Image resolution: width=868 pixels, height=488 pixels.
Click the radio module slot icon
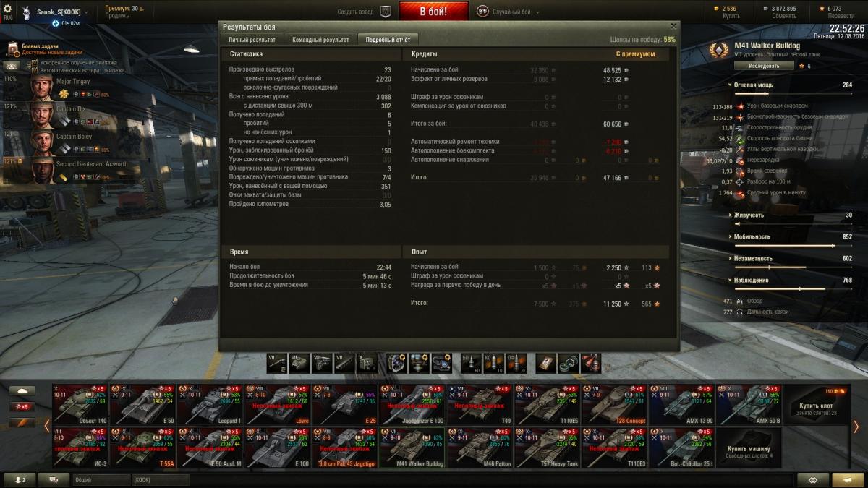pos(367,362)
